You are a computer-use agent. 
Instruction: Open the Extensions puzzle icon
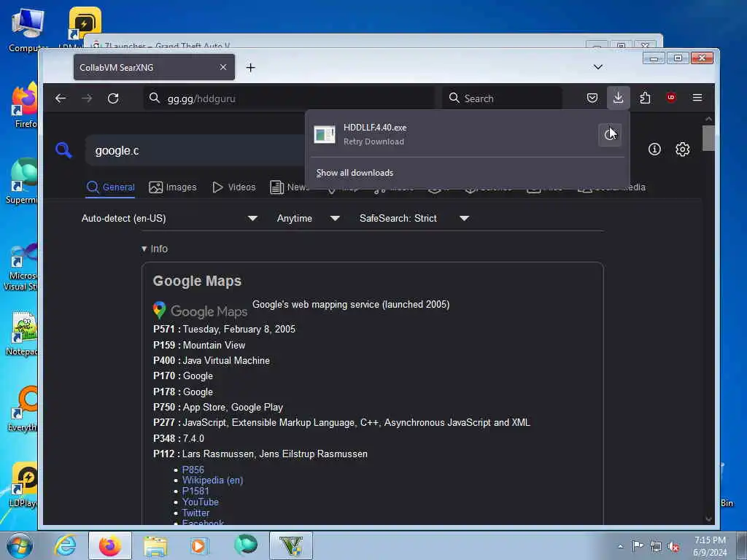(645, 98)
